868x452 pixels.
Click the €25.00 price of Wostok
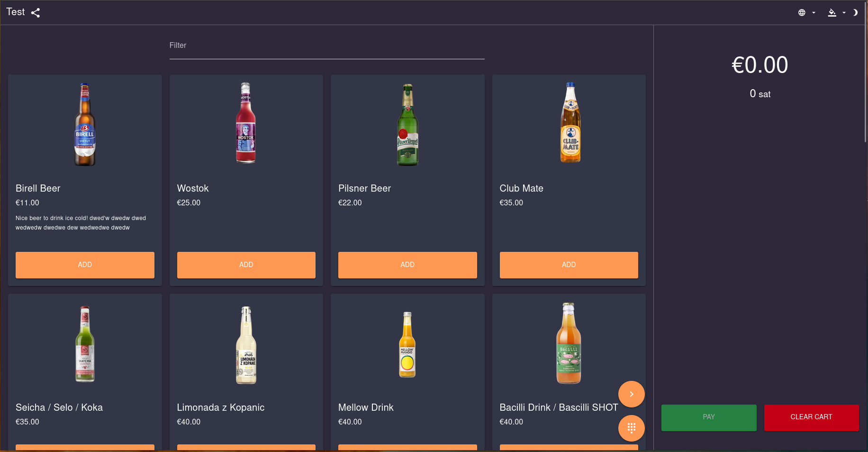(189, 203)
